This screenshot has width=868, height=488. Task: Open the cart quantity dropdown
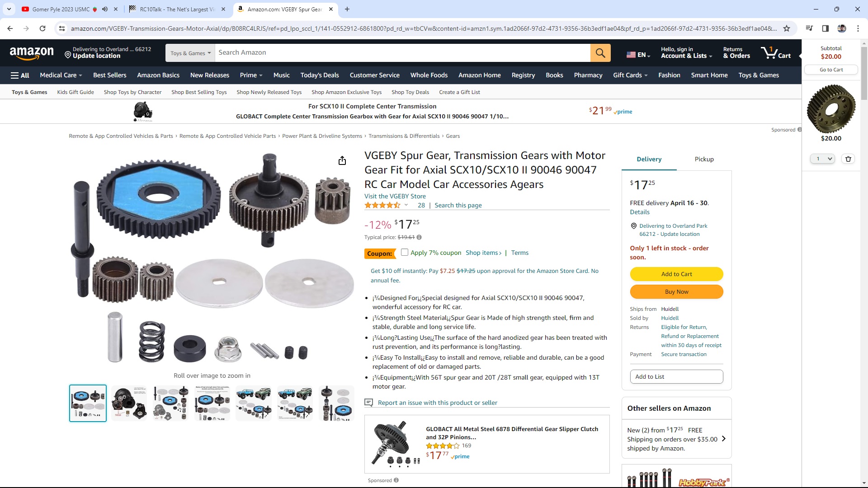[x=822, y=159]
